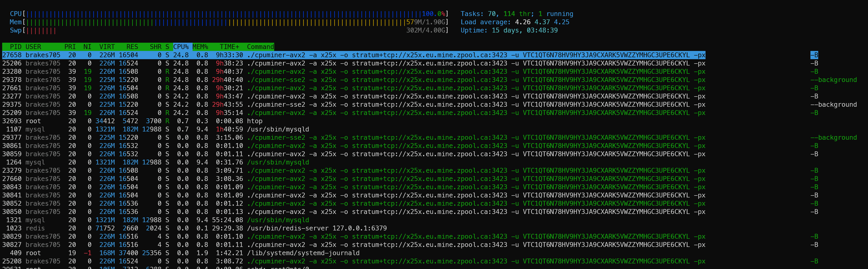This screenshot has height=269, width=868.
Task: Select process row PID 23280
Action: pos(410,71)
